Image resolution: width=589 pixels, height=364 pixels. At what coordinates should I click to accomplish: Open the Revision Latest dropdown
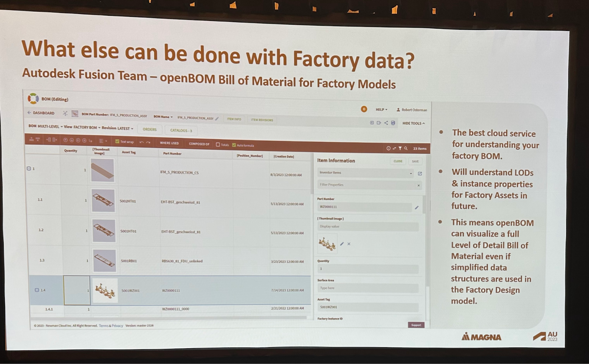(117, 128)
